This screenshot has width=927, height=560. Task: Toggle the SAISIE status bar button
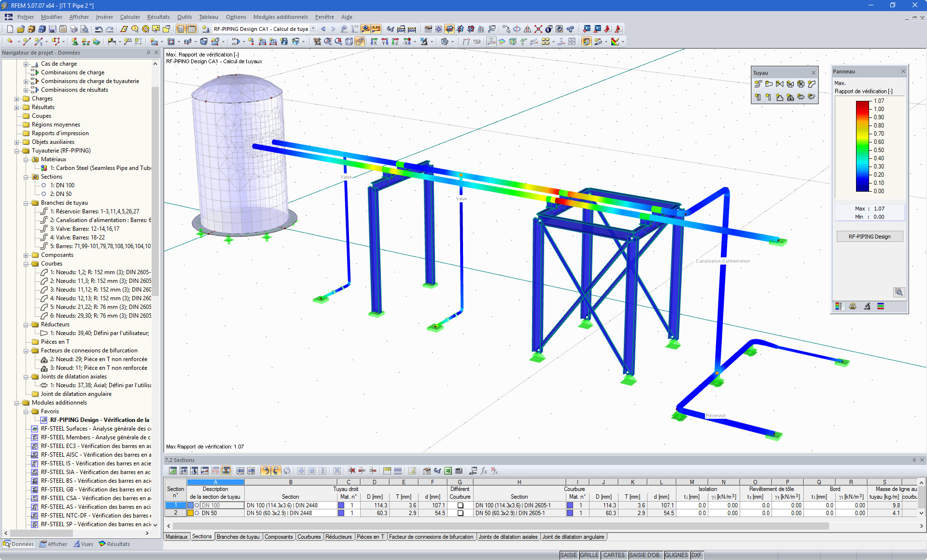(x=568, y=555)
